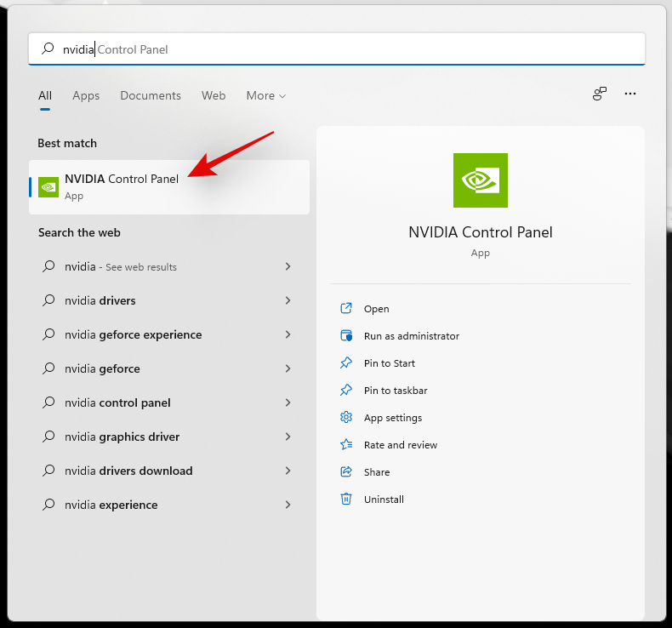Switch to the All tab
Screen dimensions: 672x628
click(x=45, y=95)
